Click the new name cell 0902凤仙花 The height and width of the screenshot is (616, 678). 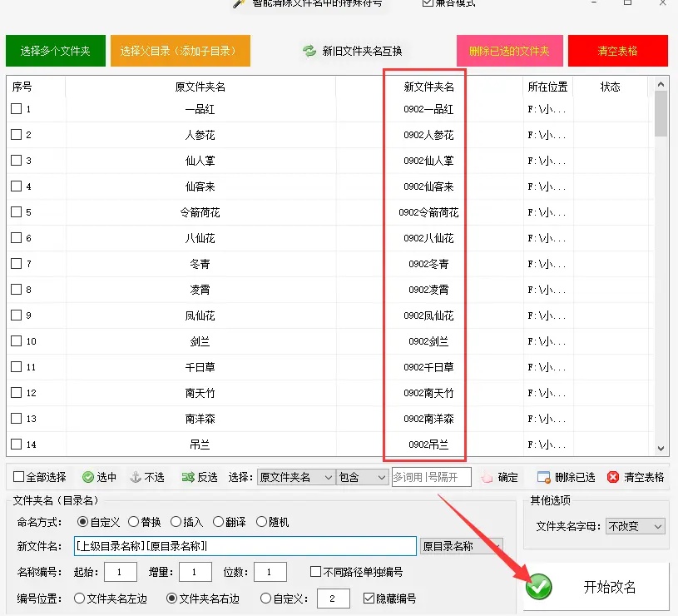click(429, 315)
